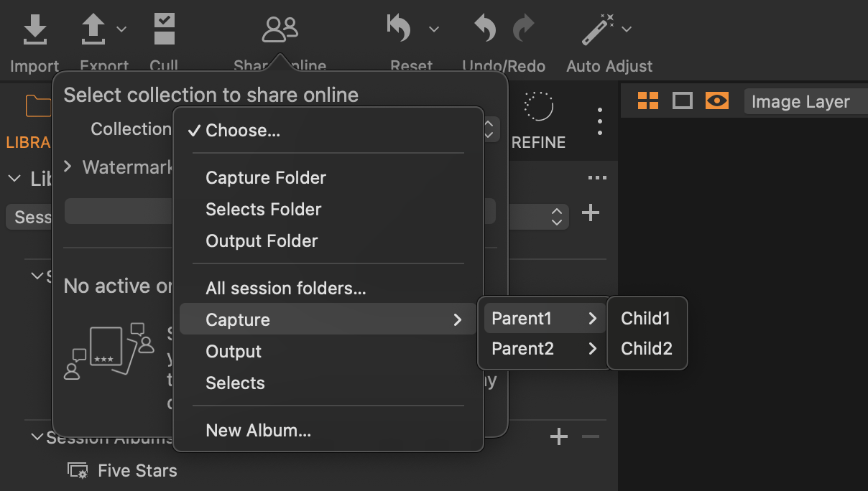Click the Import toolbar icon
This screenshot has height=491, width=868.
coord(34,30)
